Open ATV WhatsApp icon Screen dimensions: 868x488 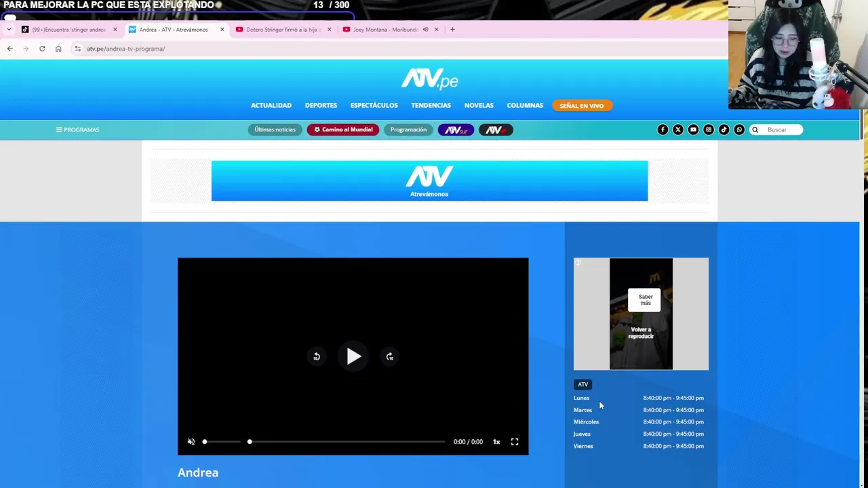pyautogui.click(x=739, y=129)
